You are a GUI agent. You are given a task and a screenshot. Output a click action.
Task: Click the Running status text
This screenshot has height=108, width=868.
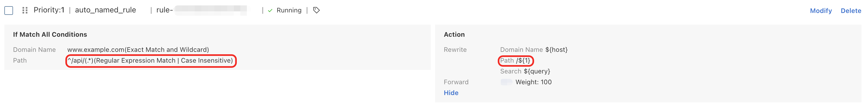coord(289,11)
